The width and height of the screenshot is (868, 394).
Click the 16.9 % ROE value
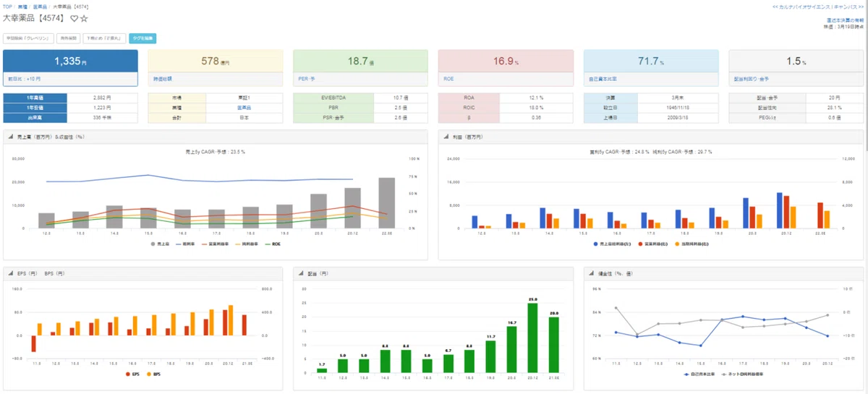tap(506, 61)
